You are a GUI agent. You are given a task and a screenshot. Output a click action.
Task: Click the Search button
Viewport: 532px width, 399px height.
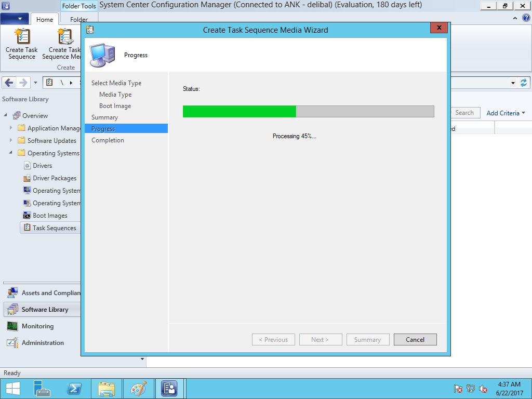(464, 113)
